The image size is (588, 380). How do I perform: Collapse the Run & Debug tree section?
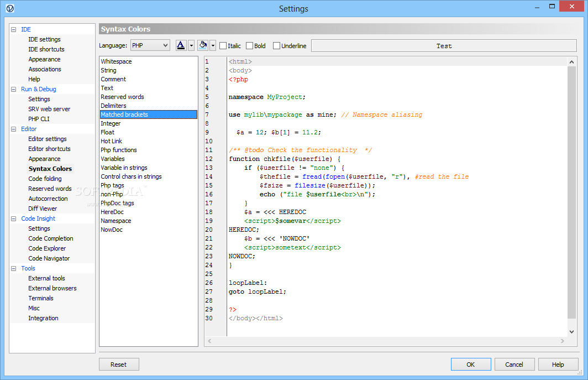(x=13, y=90)
